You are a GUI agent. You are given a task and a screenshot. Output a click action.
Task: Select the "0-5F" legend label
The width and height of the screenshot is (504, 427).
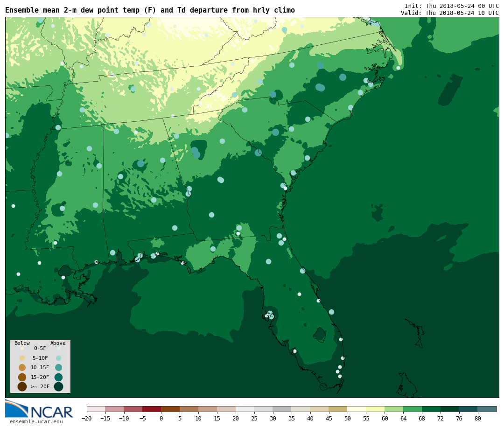point(40,349)
